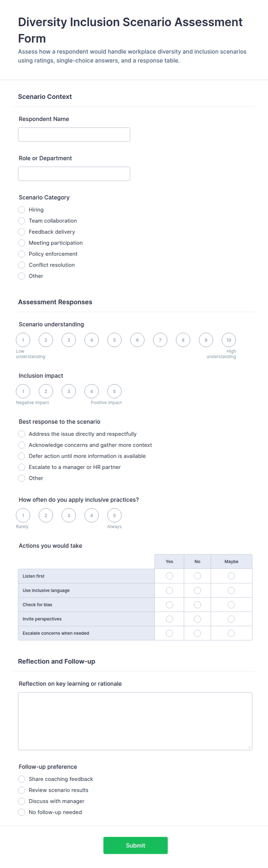Click the Respondent Name input field
This screenshot has width=268, height=868.
coord(74,135)
